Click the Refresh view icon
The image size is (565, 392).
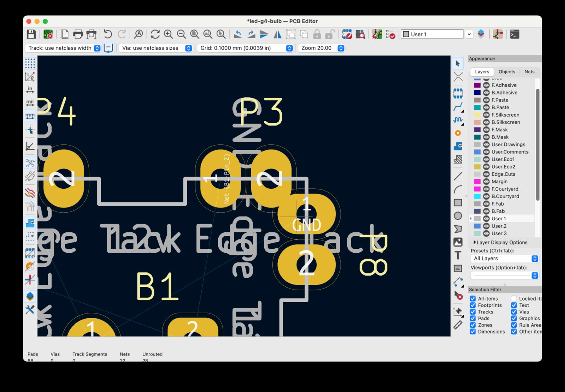[x=155, y=34]
